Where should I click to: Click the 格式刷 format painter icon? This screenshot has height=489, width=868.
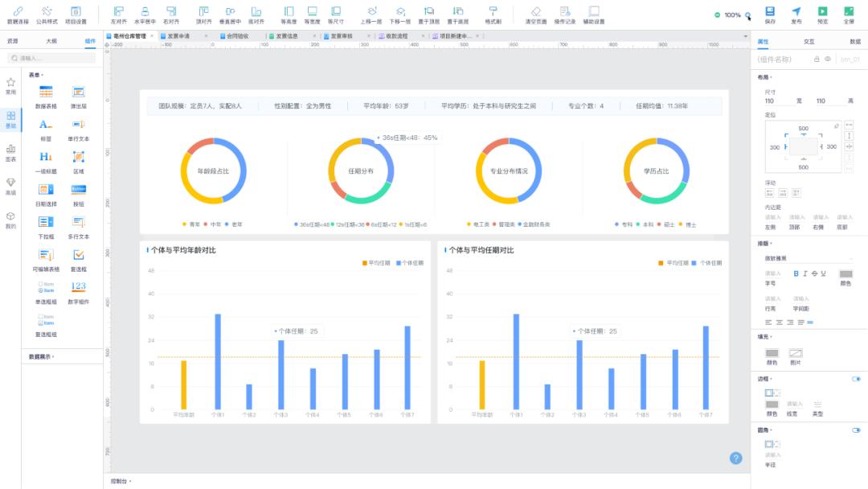[493, 11]
